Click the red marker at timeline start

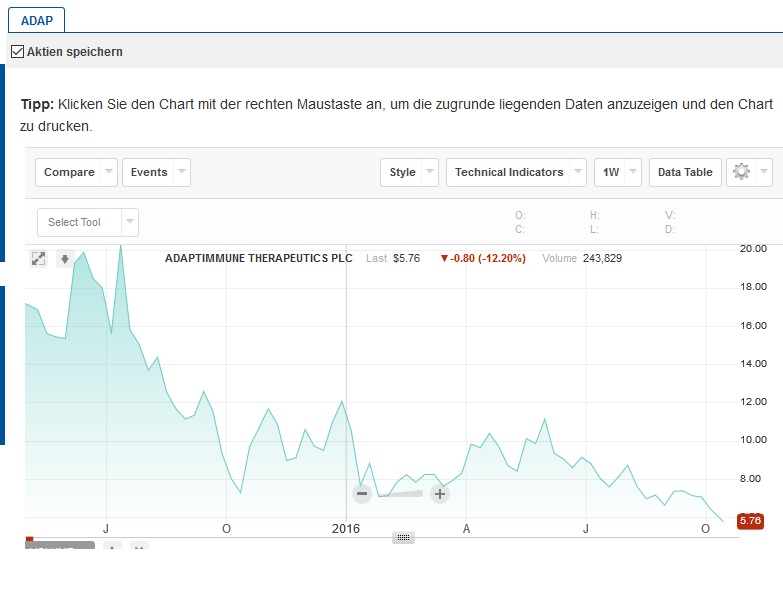pyautogui.click(x=29, y=539)
